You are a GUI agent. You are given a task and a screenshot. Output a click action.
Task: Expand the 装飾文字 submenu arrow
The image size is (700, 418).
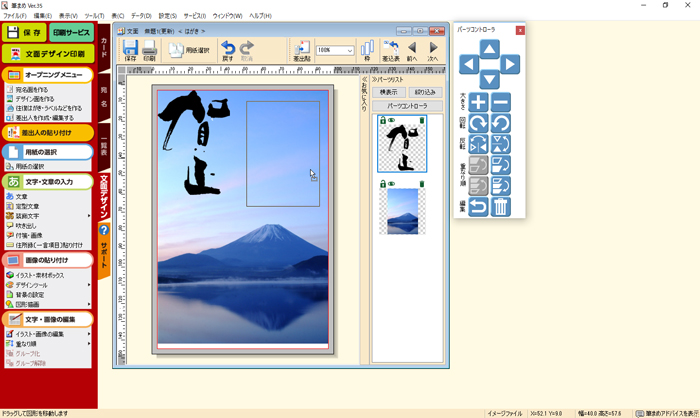(x=89, y=216)
